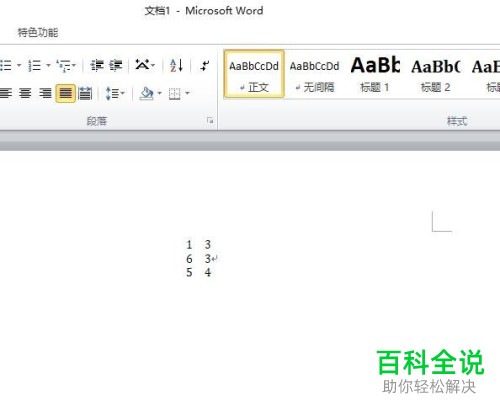Open bullet list style dropdown arrow
The height and width of the screenshot is (407, 500).
tap(19, 65)
